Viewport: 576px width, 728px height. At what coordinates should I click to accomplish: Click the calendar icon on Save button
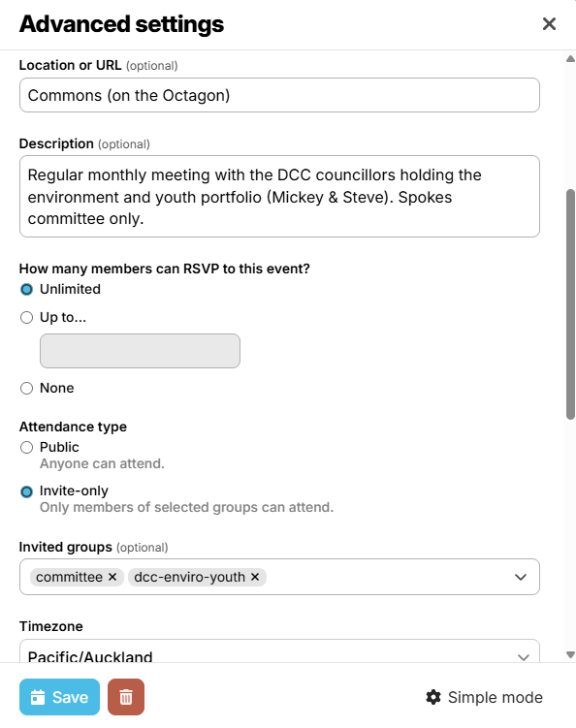(x=38, y=697)
